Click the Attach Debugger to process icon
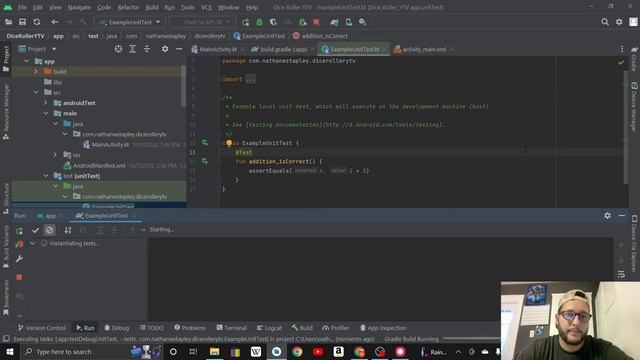Viewport: 640px width, 360px height. (x=302, y=22)
